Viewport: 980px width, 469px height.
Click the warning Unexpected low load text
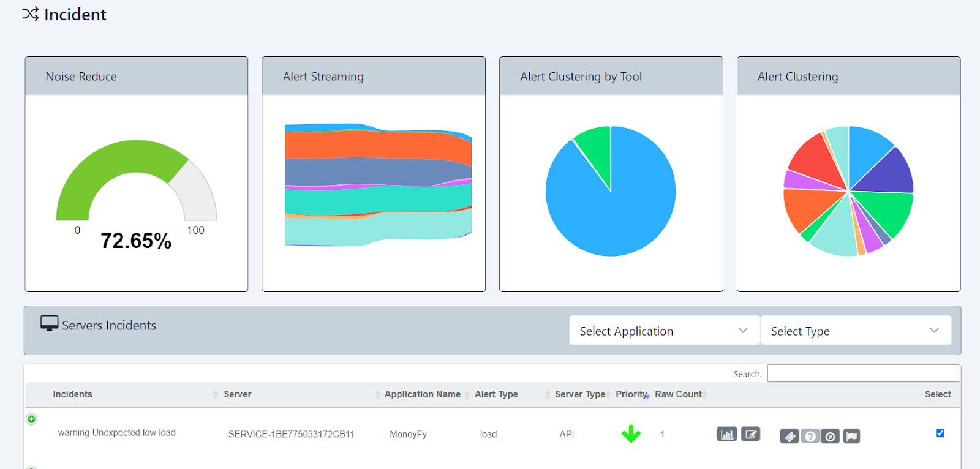point(117,432)
